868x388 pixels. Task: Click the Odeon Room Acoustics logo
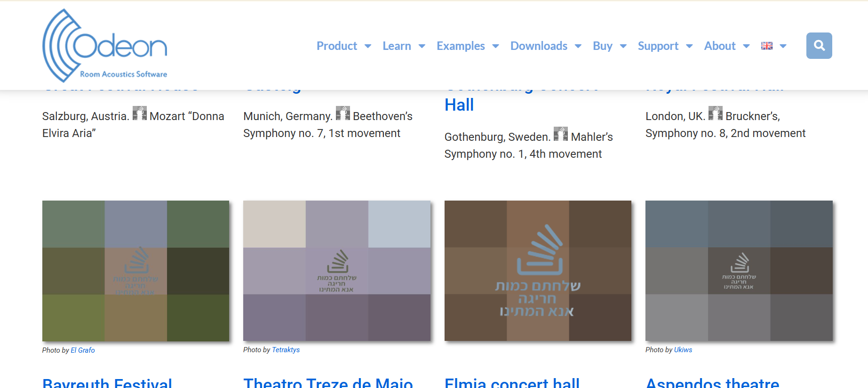(105, 46)
